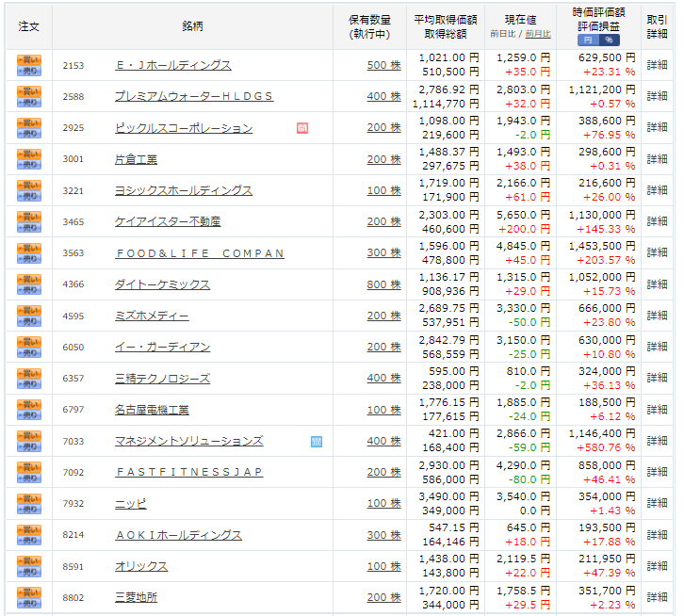
Task: Click the sell button for E・Jホールディングス
Action: (29, 71)
